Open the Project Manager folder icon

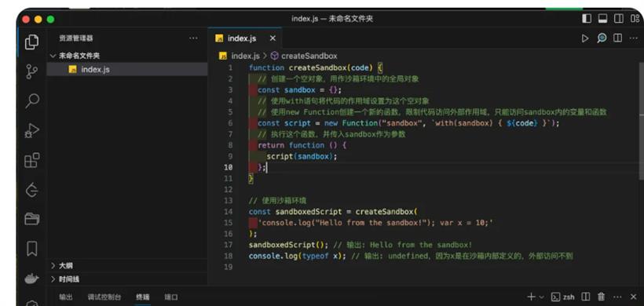point(31,219)
